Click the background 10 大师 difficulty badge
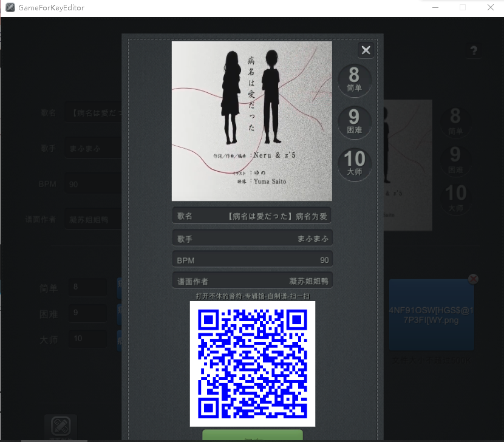 click(x=456, y=199)
